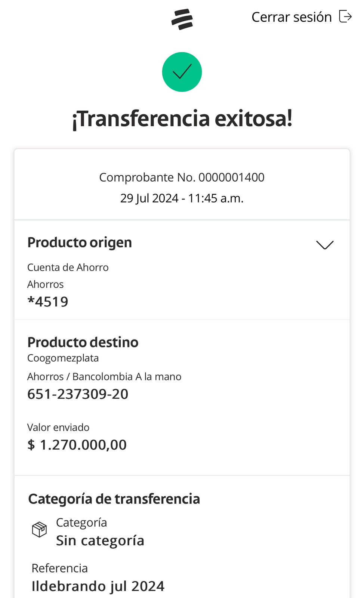Click the Cerrar sesión link

point(291,17)
